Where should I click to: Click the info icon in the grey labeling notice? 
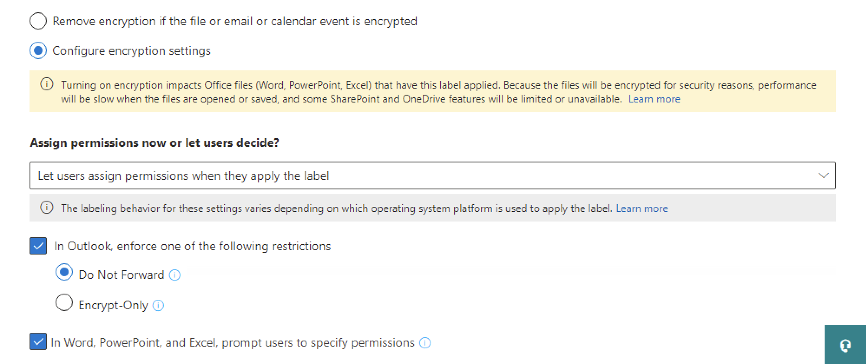pyautogui.click(x=46, y=208)
